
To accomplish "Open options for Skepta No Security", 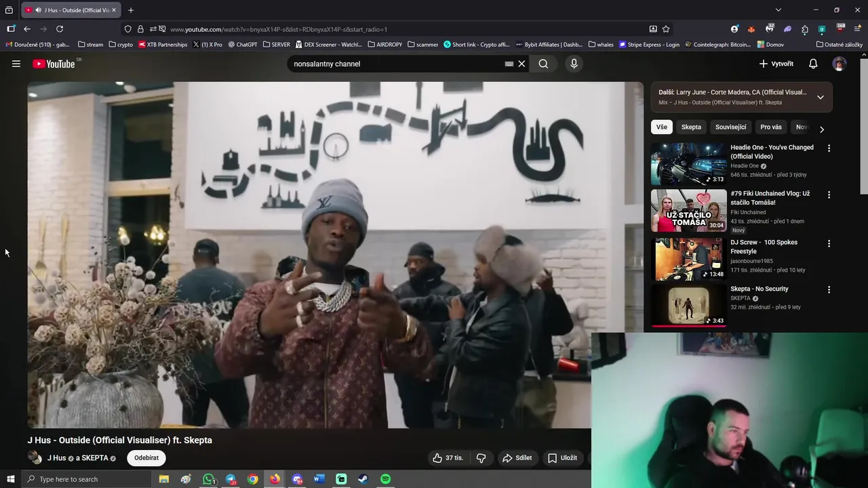I will coord(829,290).
